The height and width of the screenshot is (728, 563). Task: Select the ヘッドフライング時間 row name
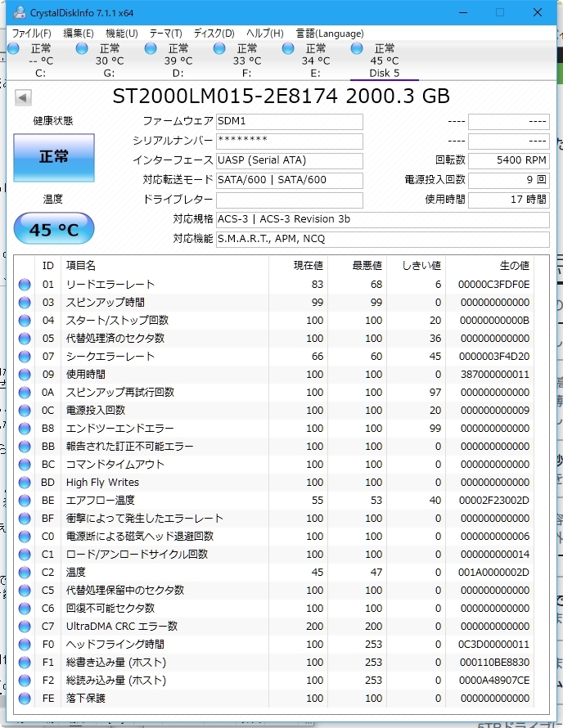(x=115, y=645)
